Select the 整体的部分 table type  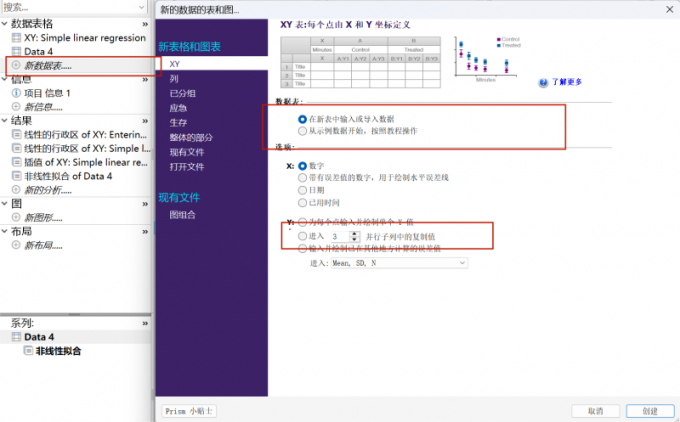191,137
